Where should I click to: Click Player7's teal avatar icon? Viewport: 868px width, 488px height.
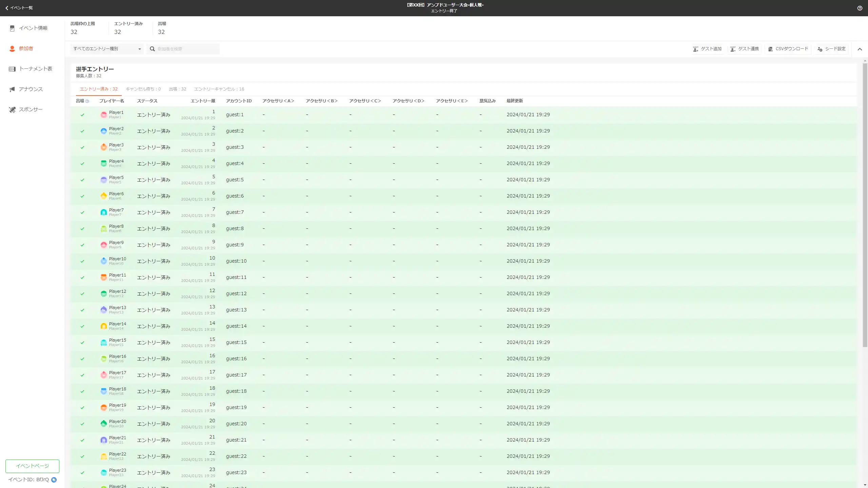104,212
